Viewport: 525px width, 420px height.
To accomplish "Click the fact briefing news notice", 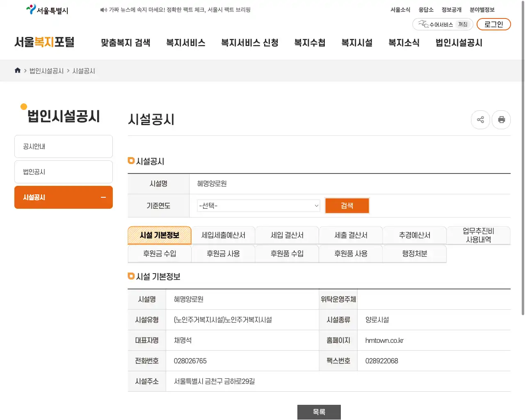I will coord(180,10).
